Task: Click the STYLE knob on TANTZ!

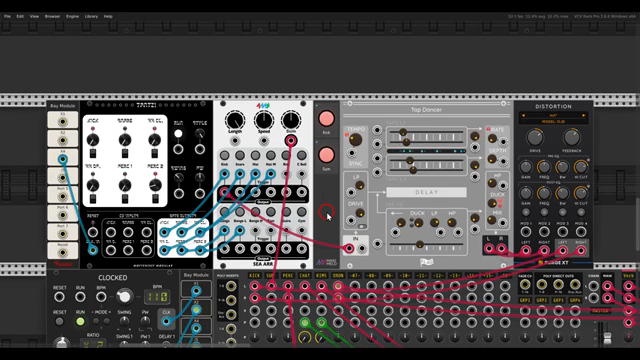Action: click(x=200, y=134)
